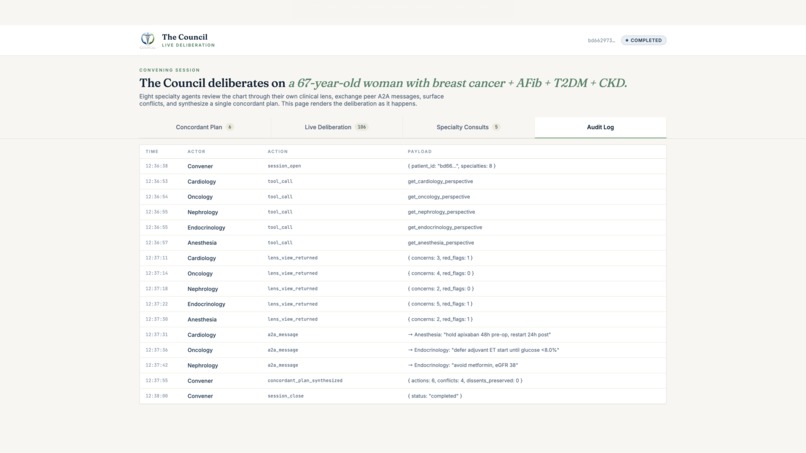Click get_endocrinology_perspective payload
The image size is (806, 453).
[x=445, y=227]
